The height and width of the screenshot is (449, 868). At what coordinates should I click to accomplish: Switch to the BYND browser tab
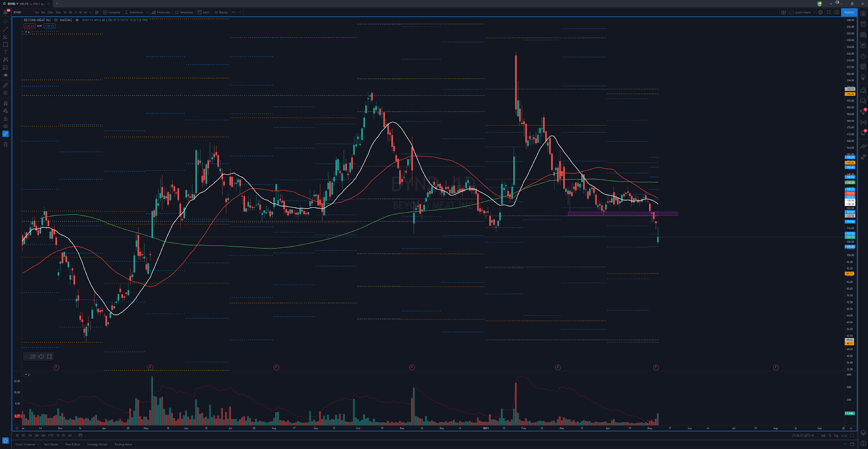pyautogui.click(x=26, y=3)
